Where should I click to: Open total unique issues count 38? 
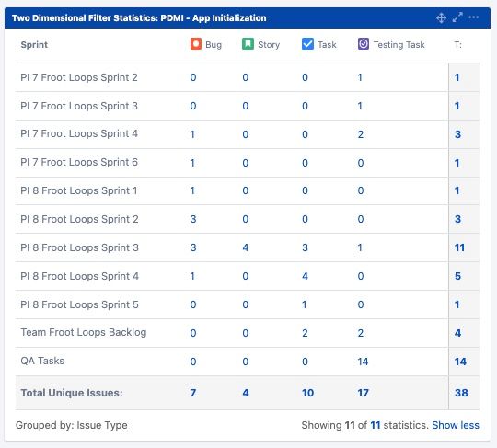(x=461, y=393)
